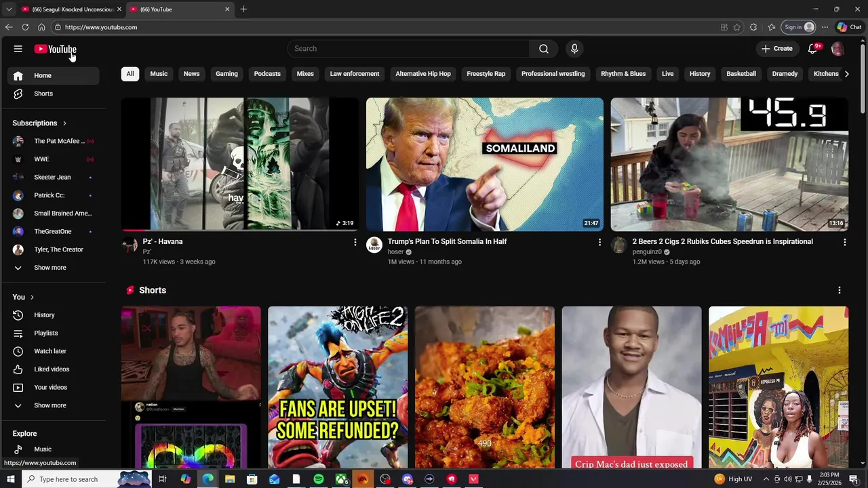868x488 pixels.
Task: Open High On Life 2 short
Action: 338,387
